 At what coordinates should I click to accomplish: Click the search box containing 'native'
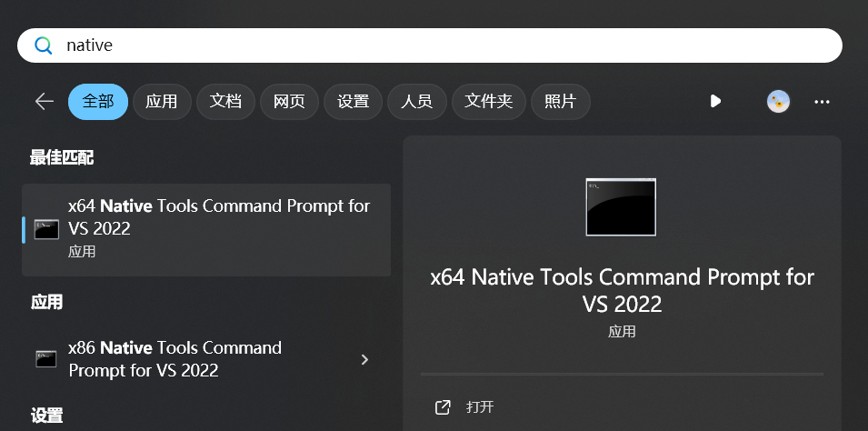(x=430, y=45)
